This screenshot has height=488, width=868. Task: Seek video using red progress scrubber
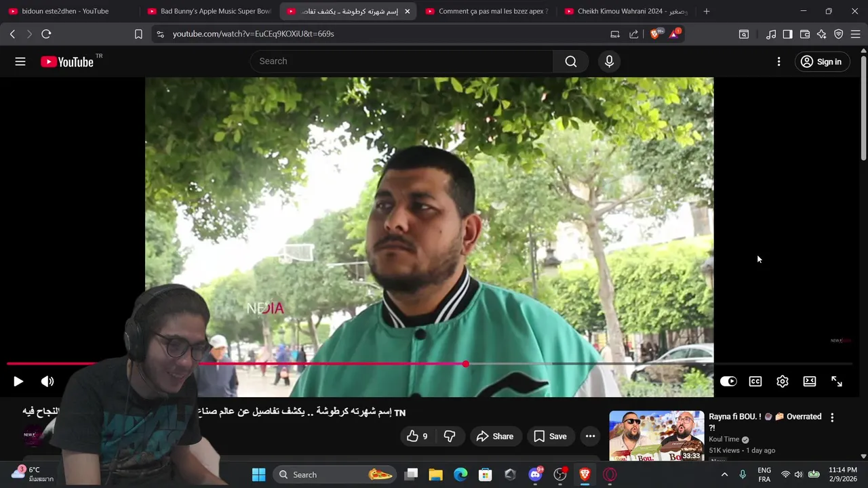click(466, 364)
